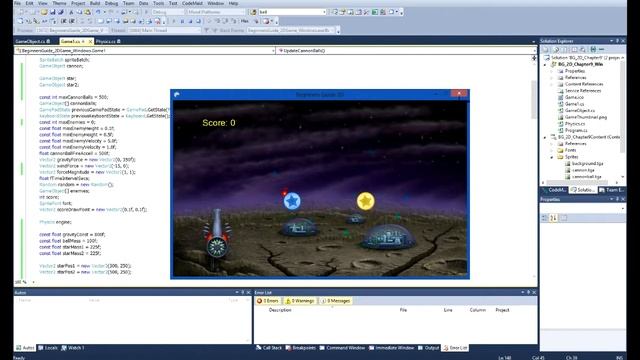The width and height of the screenshot is (640, 360).
Task: Click the Find in Files icon beside search box
Action: (253, 12)
